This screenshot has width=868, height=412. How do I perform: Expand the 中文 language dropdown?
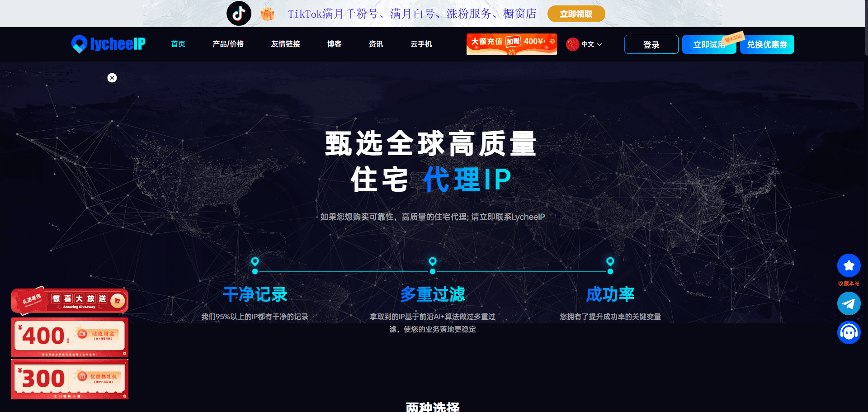point(591,44)
